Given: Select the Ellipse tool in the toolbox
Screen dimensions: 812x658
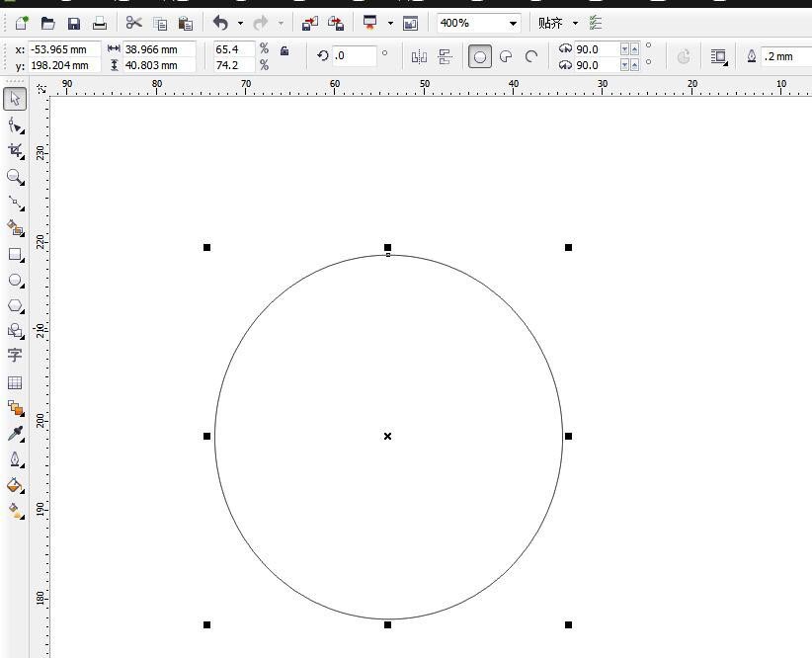Looking at the screenshot, I should coord(16,281).
